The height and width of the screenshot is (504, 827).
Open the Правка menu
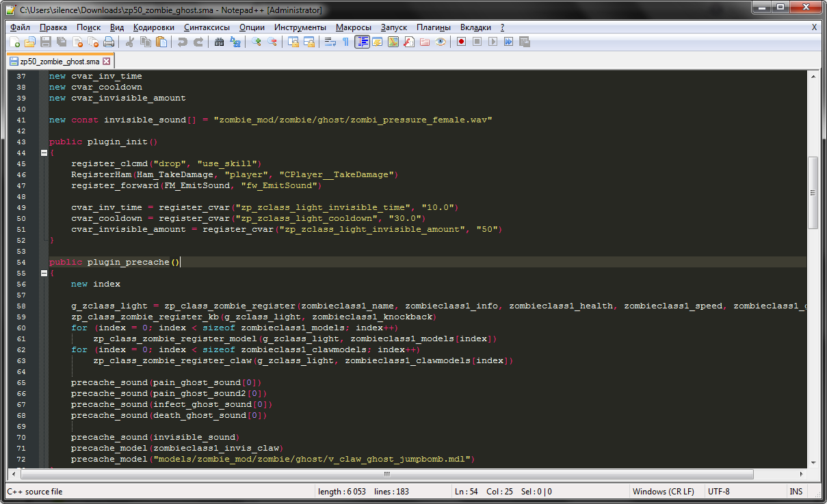click(x=53, y=27)
